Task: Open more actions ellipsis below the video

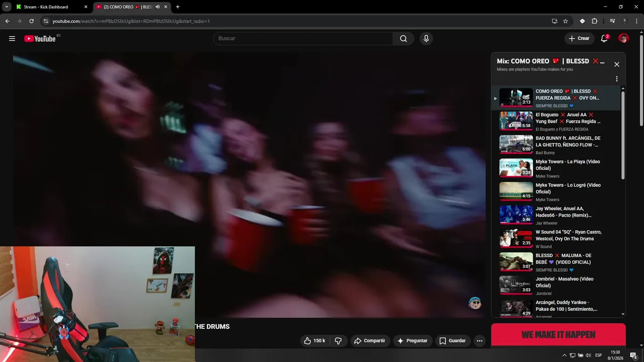Action: (479, 341)
